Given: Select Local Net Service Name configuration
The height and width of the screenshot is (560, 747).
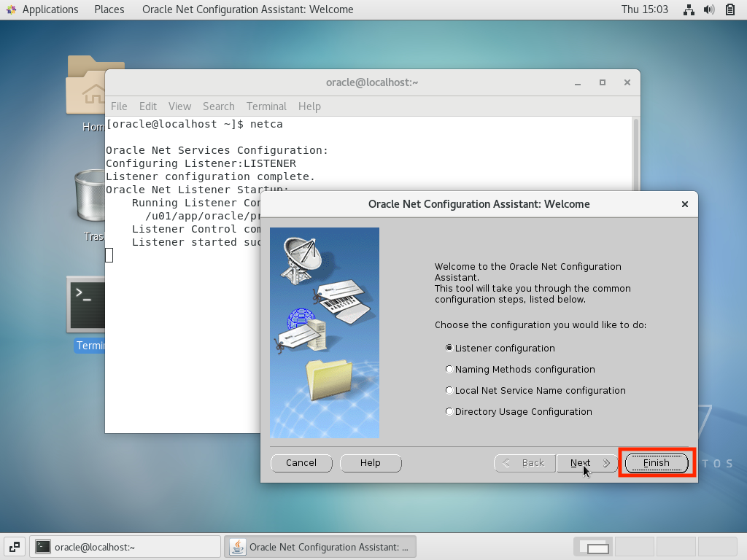Looking at the screenshot, I should [449, 391].
